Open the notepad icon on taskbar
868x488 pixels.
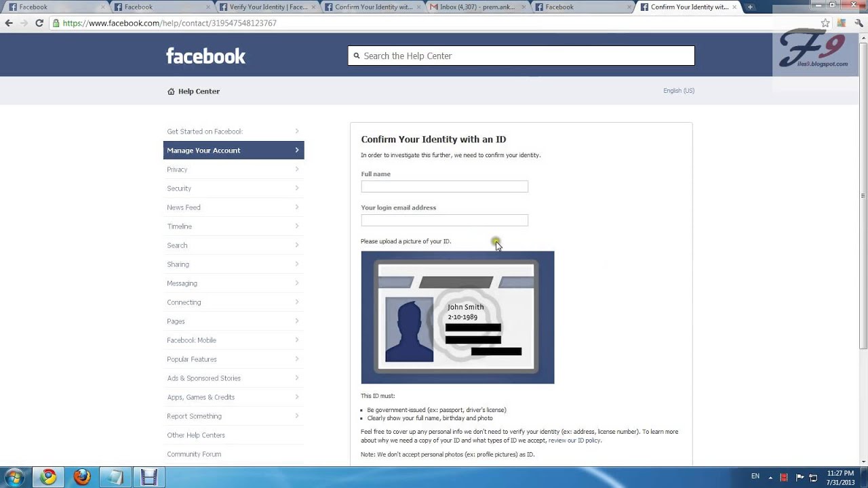pyautogui.click(x=116, y=477)
